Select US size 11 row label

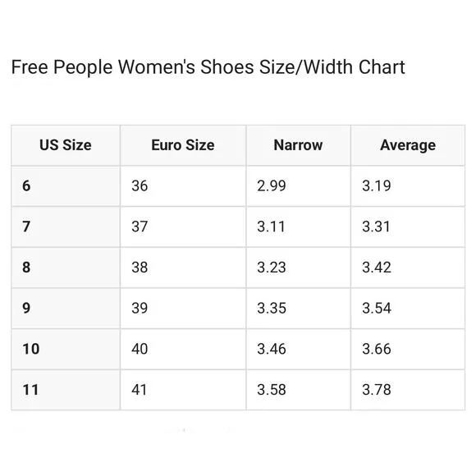click(66, 390)
